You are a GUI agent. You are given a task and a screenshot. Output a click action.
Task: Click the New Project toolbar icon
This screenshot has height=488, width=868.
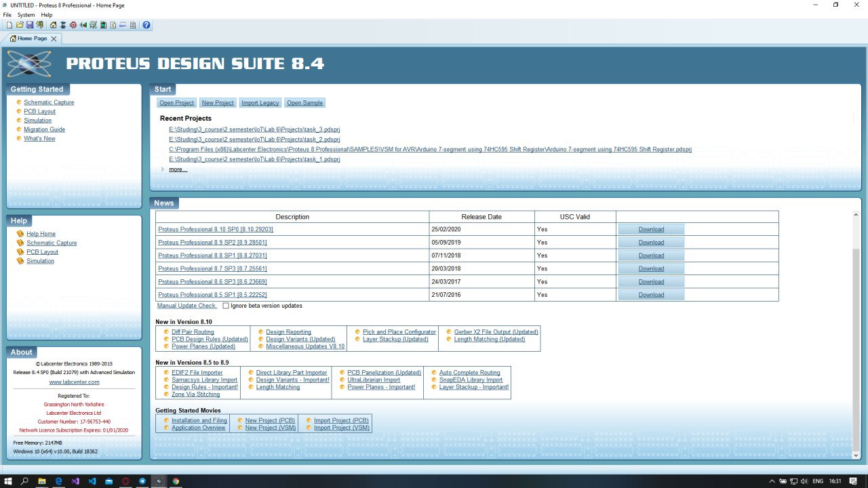(x=9, y=25)
